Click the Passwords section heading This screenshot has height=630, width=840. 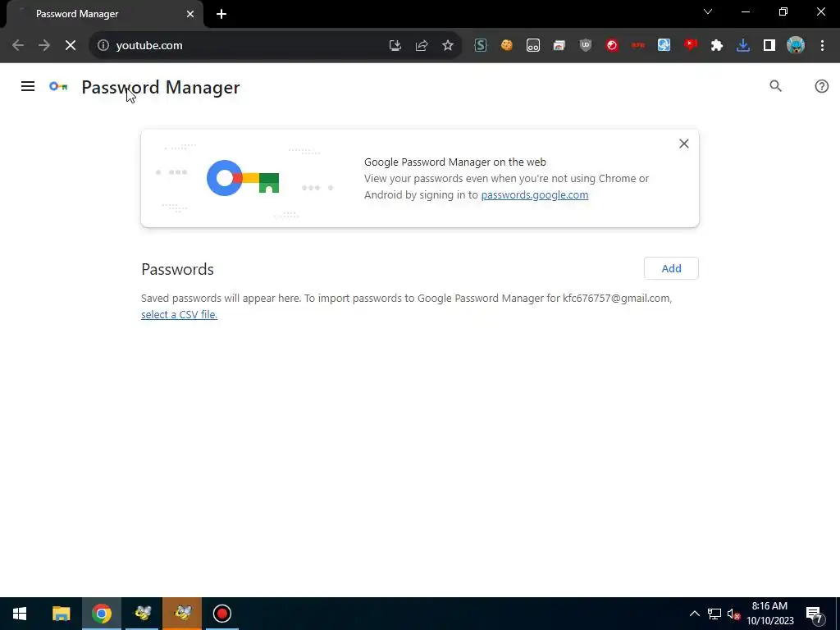pyautogui.click(x=177, y=269)
